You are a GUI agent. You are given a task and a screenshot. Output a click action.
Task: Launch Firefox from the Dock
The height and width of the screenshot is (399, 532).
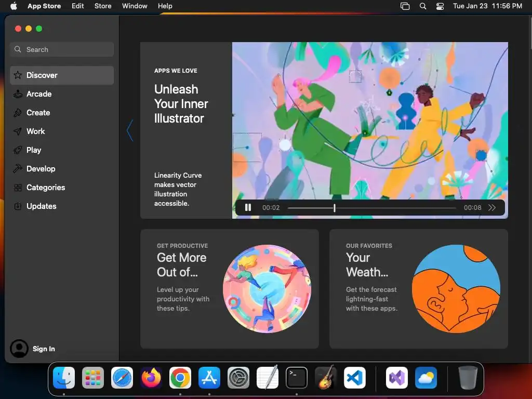pos(151,378)
